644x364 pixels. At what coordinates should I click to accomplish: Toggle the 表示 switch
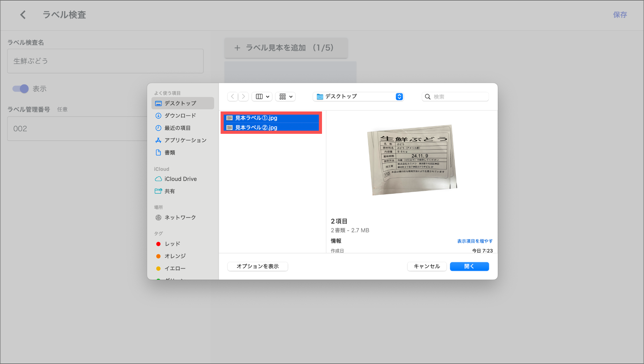[x=20, y=89]
